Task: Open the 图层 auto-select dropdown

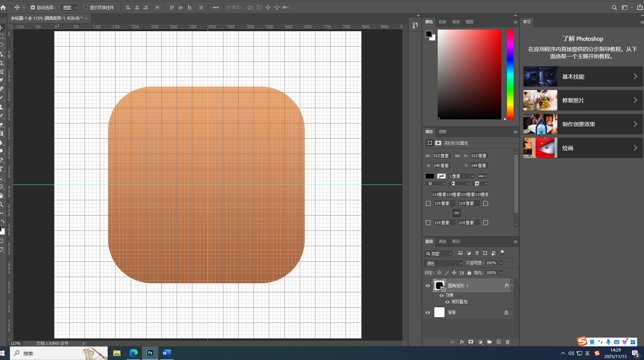Action: click(x=70, y=7)
